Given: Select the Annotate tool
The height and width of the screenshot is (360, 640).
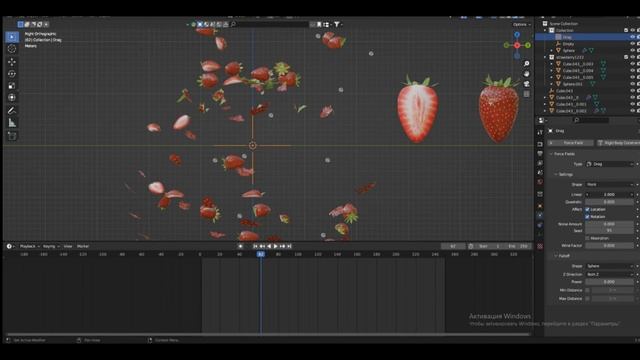Looking at the screenshot, I should (12, 111).
